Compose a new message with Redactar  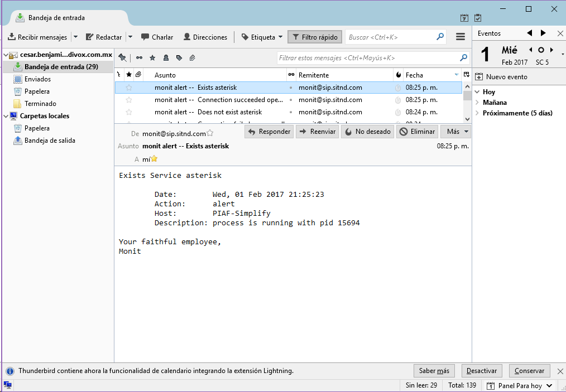click(104, 37)
